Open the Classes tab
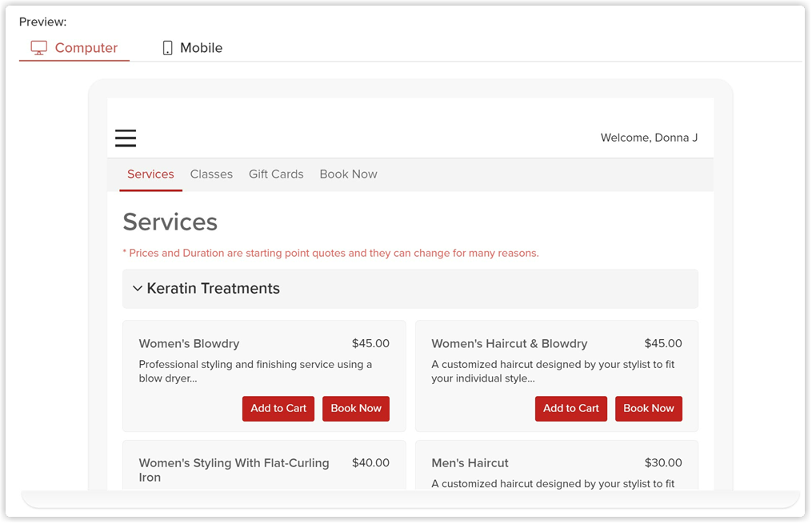The height and width of the screenshot is (524, 812). click(x=211, y=174)
